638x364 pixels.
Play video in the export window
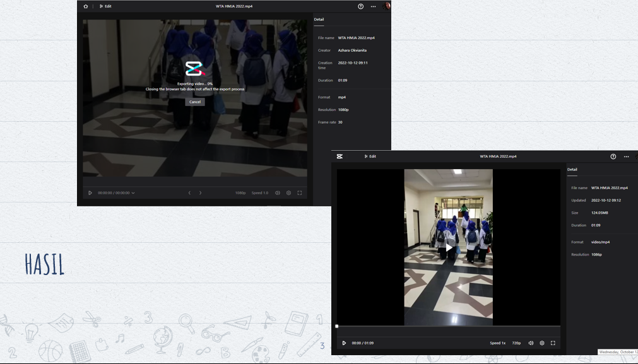click(90, 193)
